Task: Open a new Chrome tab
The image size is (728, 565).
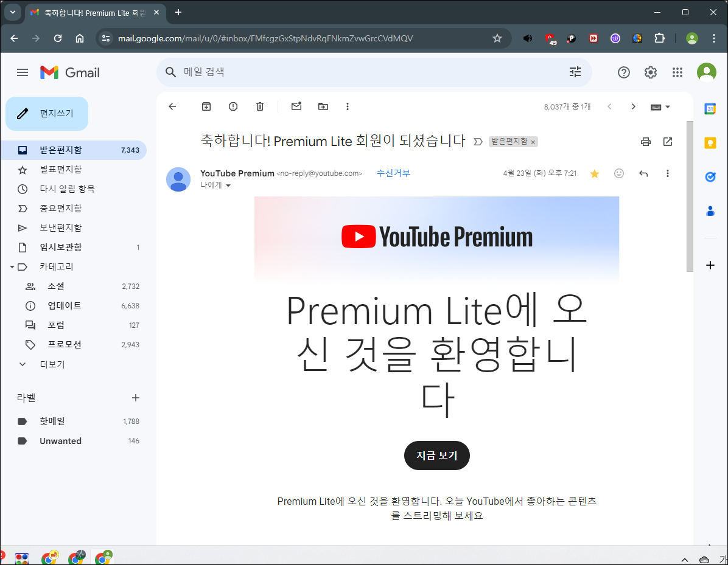Action: point(178,13)
